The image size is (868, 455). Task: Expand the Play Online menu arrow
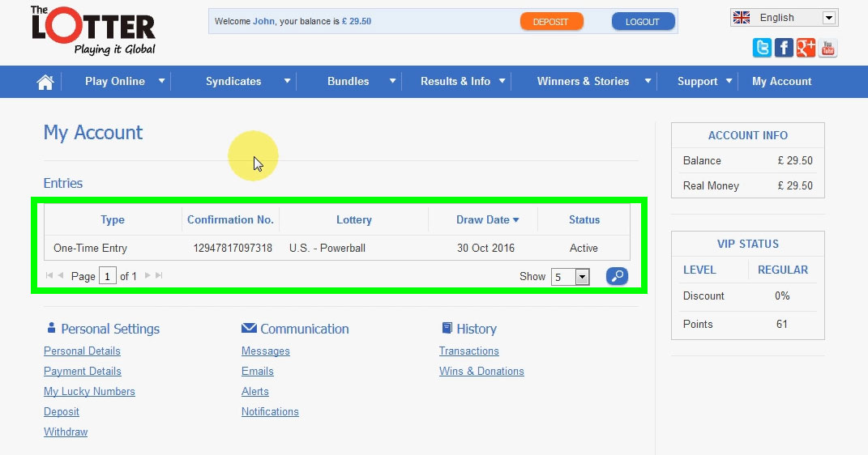coord(162,81)
